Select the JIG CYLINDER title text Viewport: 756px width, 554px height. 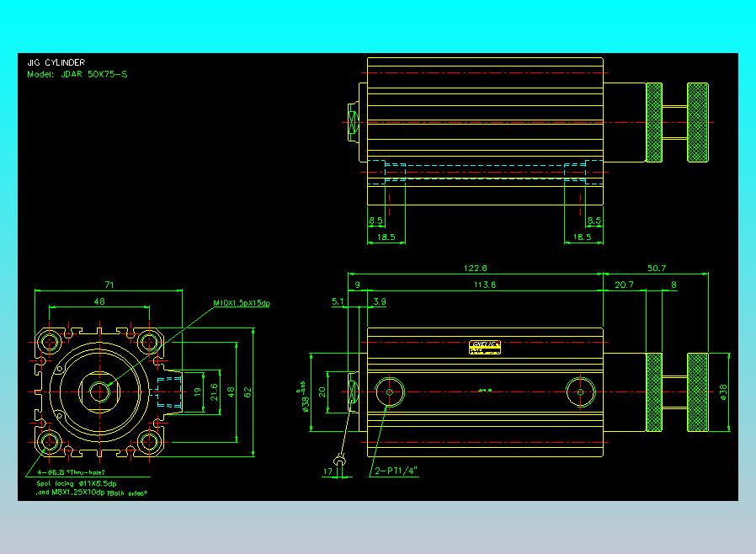pos(56,62)
